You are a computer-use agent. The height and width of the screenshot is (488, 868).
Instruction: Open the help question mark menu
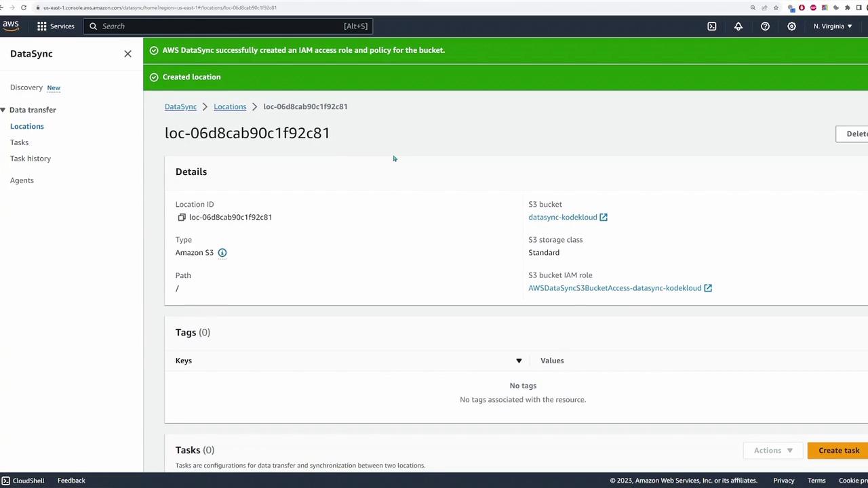point(765,26)
